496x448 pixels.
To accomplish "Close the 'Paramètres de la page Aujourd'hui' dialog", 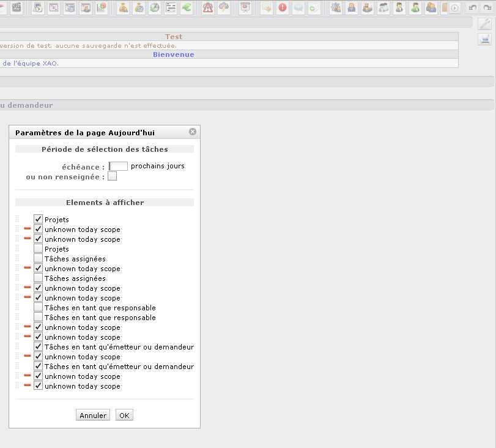I will (x=193, y=132).
